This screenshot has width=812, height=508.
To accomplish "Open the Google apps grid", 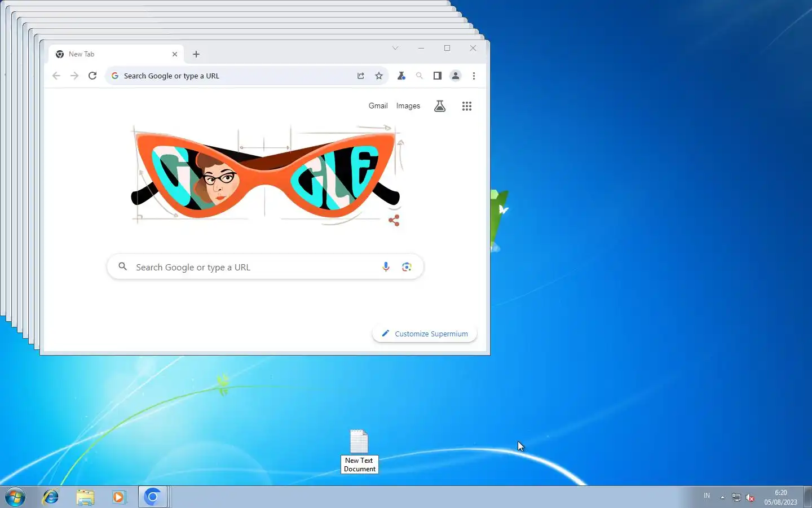I will click(x=467, y=106).
